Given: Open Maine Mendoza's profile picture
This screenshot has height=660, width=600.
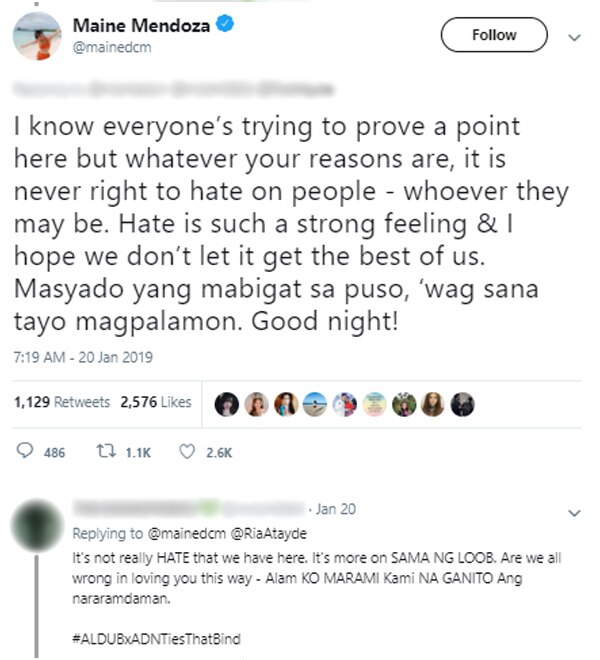Looking at the screenshot, I should pyautogui.click(x=37, y=36).
